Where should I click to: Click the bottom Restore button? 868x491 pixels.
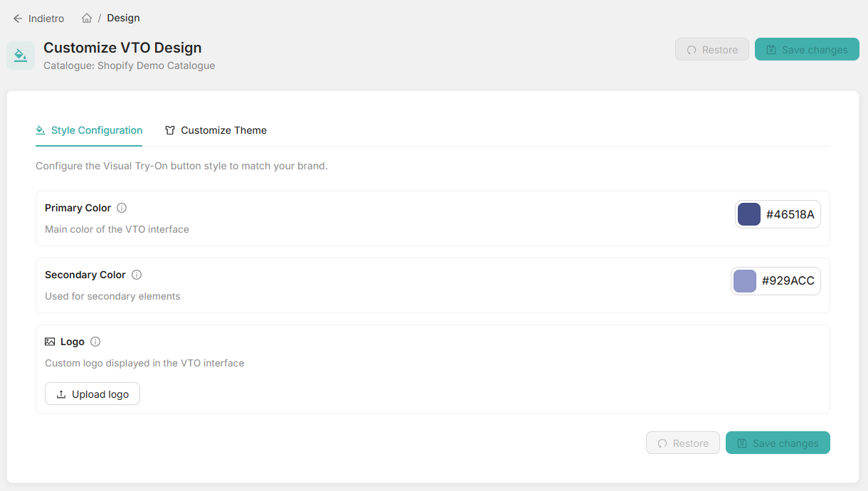click(682, 443)
